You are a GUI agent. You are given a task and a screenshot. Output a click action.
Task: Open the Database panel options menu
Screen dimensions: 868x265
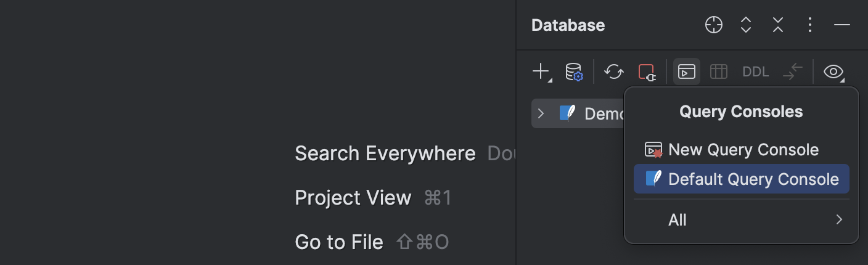click(810, 25)
